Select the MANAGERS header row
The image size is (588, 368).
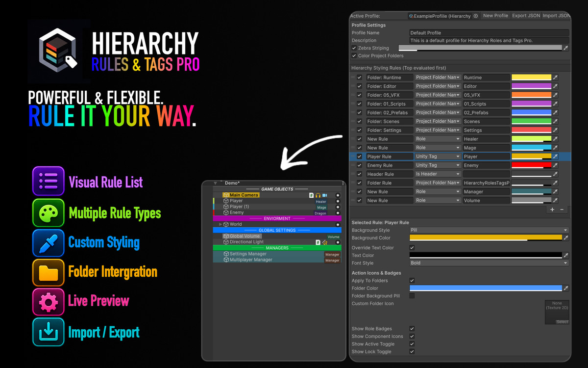[277, 248]
